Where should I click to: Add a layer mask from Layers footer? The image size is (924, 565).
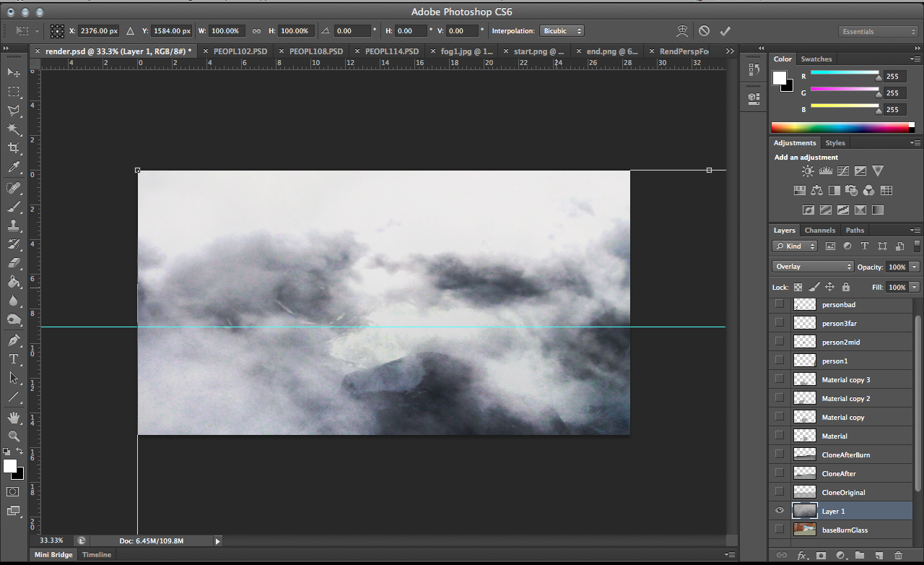click(x=821, y=555)
